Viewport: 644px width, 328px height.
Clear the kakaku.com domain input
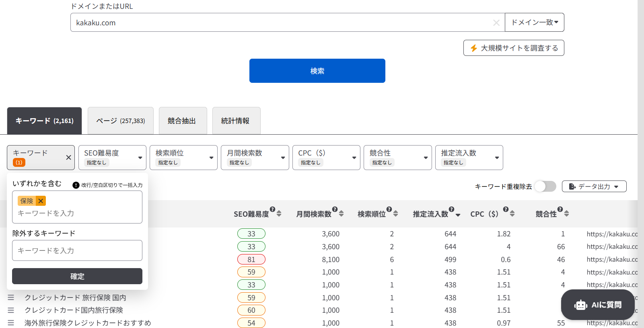point(496,23)
